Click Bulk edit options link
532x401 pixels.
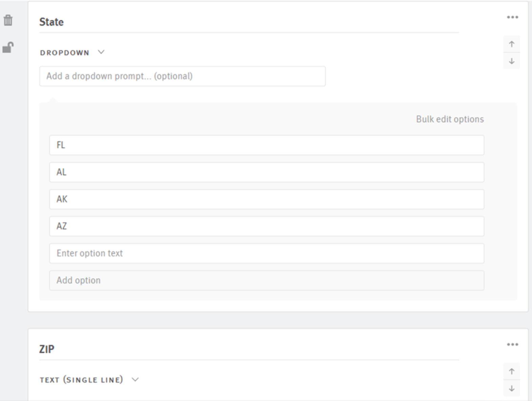point(450,119)
